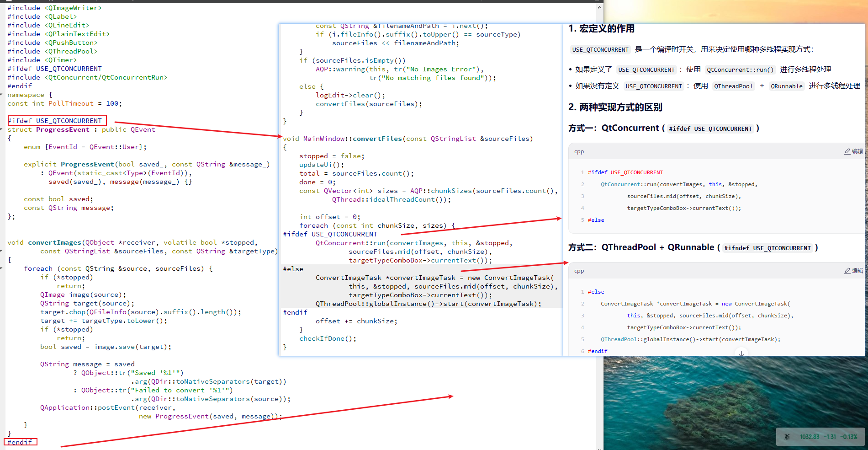The height and width of the screenshot is (450, 868).
Task: Click the logEdit->clear(); line
Action: coord(350,95)
